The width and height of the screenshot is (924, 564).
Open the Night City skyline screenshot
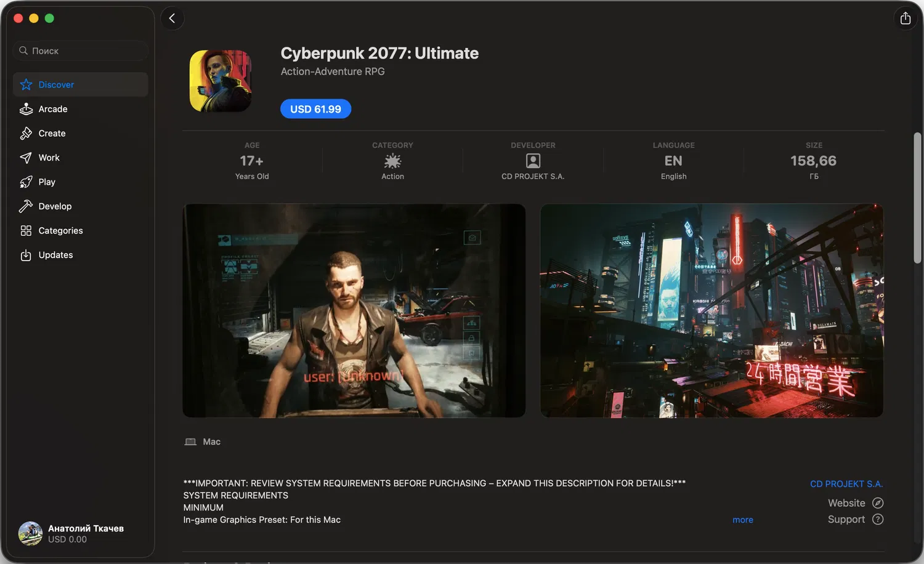coord(711,311)
